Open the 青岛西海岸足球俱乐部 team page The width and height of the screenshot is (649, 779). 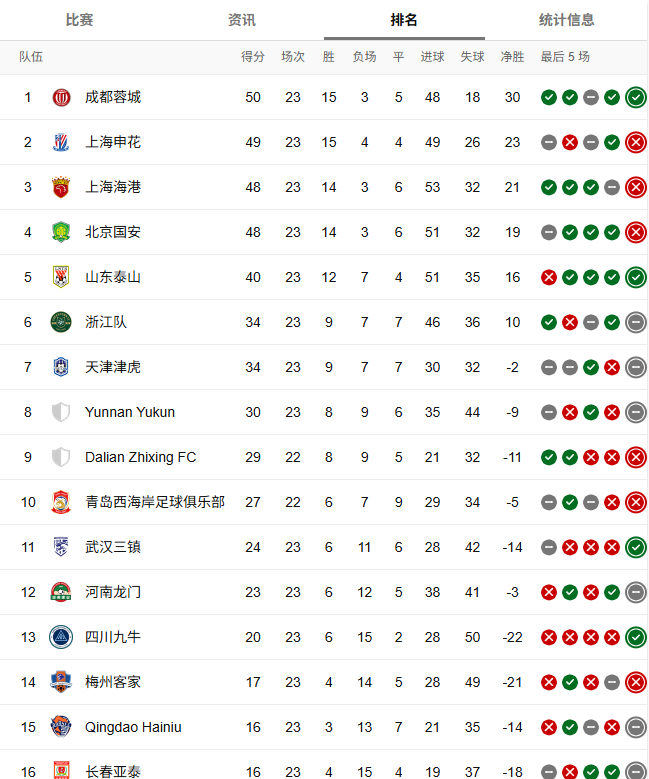155,502
